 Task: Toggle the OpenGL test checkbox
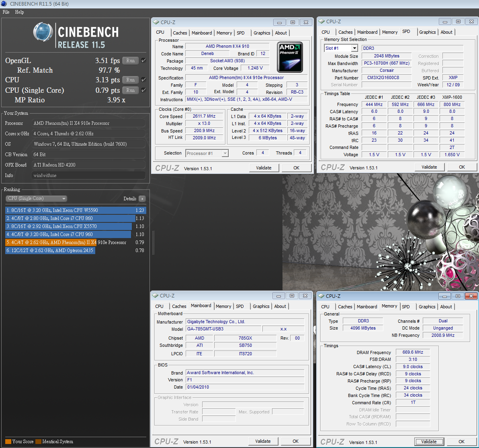click(x=143, y=61)
